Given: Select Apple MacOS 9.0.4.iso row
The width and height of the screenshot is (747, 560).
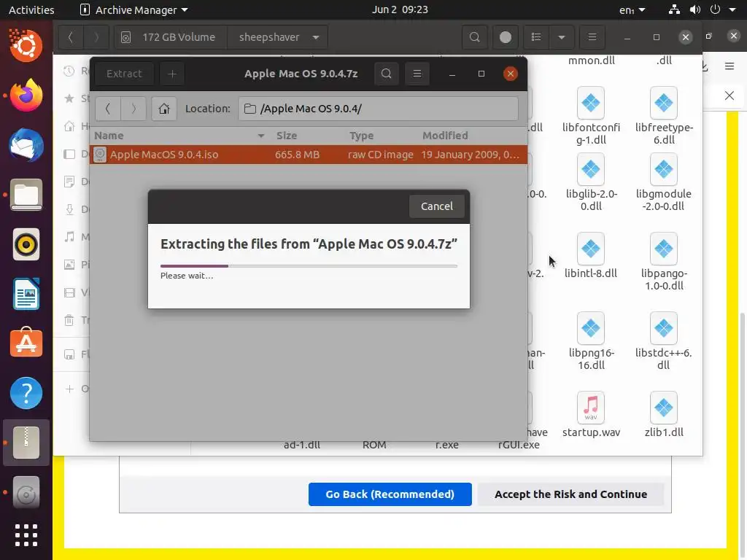Looking at the screenshot, I should pos(309,155).
